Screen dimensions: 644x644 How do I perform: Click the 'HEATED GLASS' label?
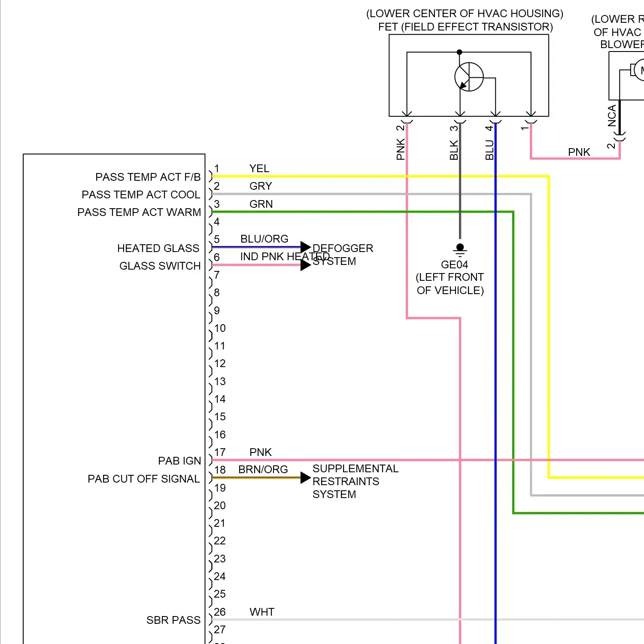(x=158, y=248)
